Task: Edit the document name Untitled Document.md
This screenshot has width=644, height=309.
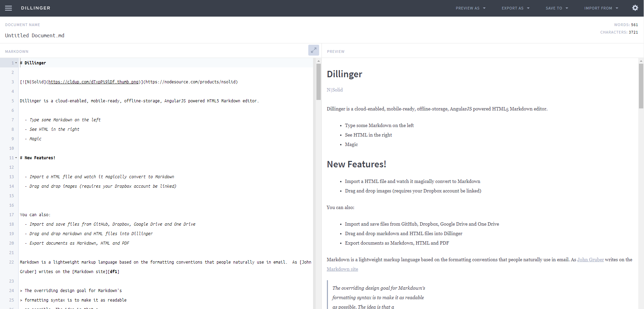Action: (x=35, y=36)
